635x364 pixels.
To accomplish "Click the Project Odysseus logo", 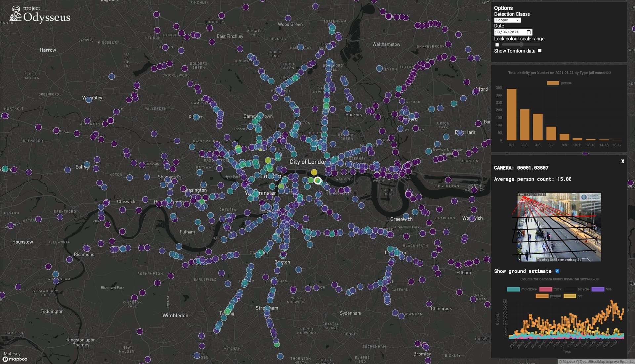I will click(x=40, y=14).
